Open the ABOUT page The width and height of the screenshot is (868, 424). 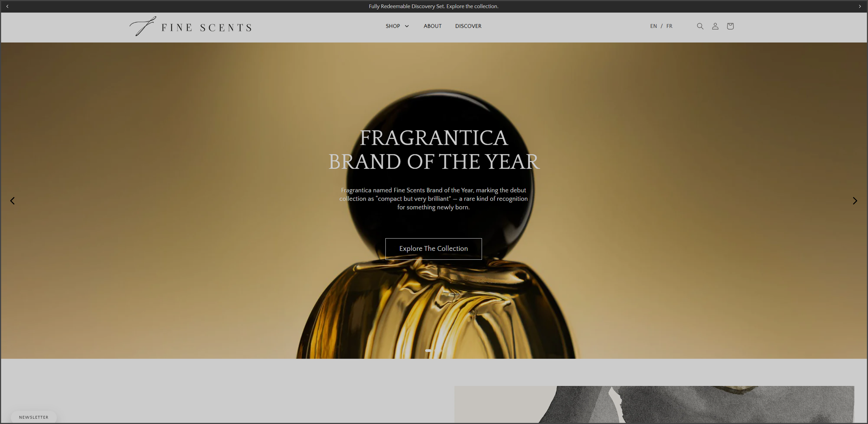pos(432,26)
